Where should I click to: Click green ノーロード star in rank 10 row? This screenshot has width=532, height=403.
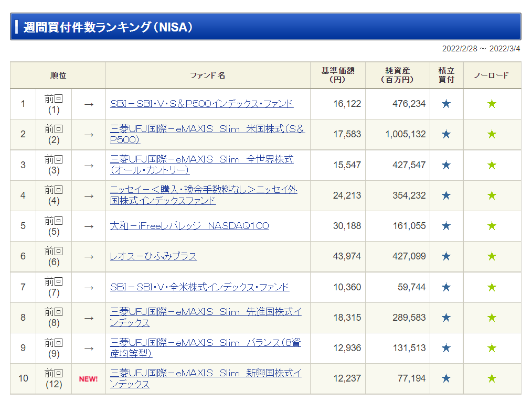(x=492, y=378)
